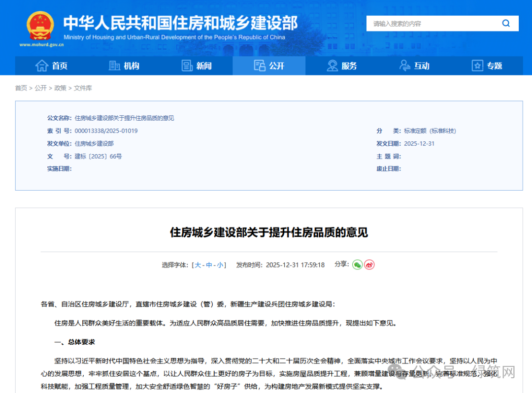Click the person icon beside 服务
The height and width of the screenshot is (393, 532).
(x=332, y=65)
